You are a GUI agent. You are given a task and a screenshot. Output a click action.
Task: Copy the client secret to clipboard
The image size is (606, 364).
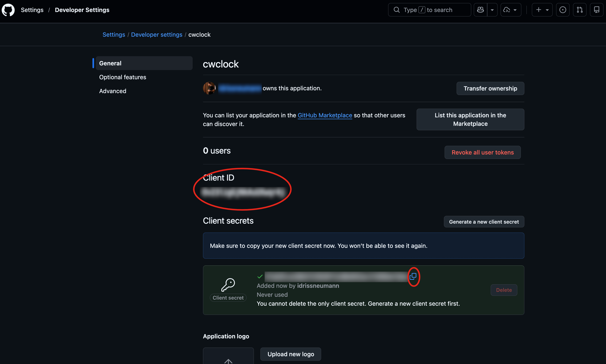(x=413, y=276)
